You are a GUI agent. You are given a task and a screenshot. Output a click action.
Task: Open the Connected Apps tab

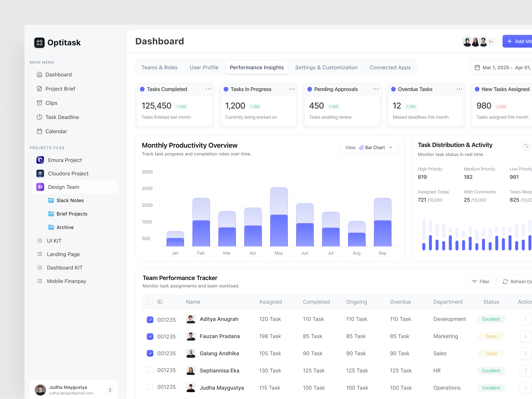390,67
